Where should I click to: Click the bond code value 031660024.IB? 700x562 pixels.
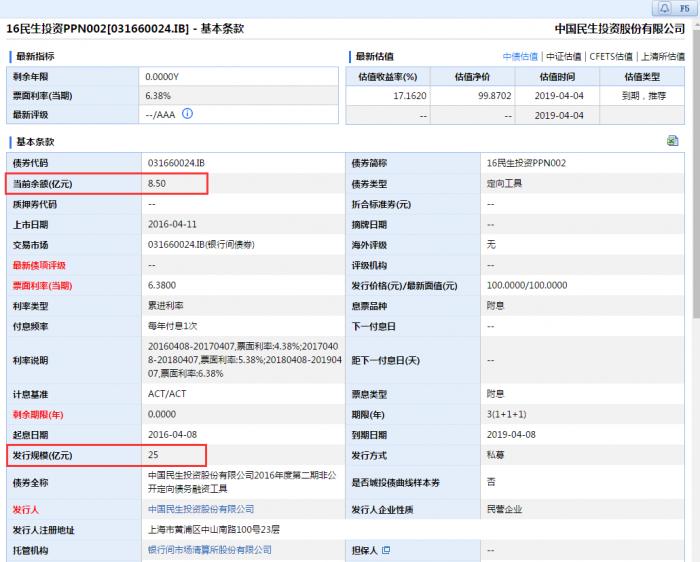176,163
